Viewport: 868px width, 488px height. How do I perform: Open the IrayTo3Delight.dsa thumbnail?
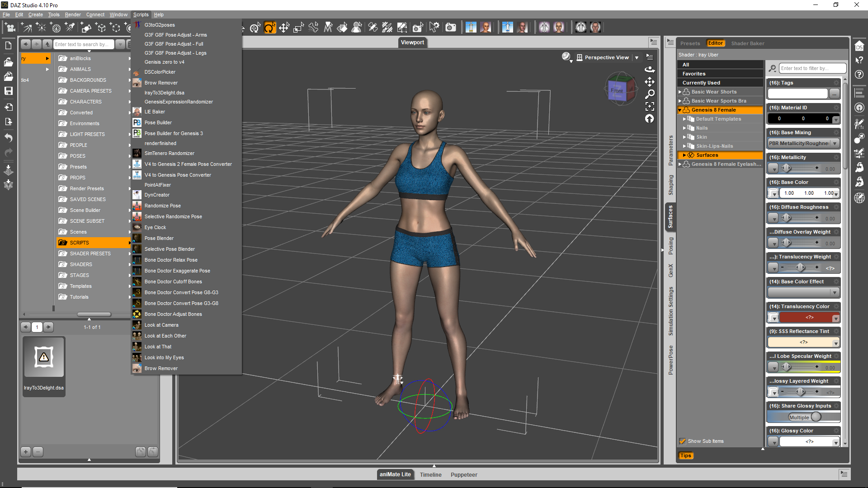tap(44, 357)
